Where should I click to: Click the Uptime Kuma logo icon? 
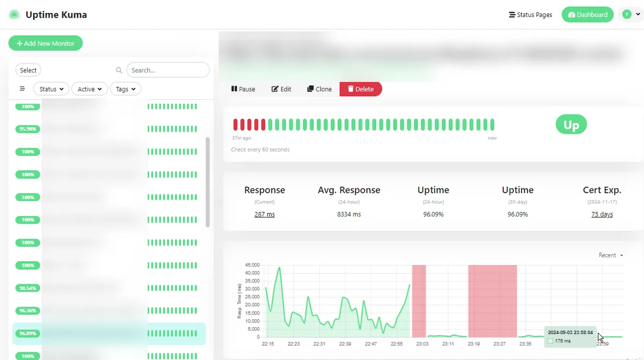click(x=14, y=15)
